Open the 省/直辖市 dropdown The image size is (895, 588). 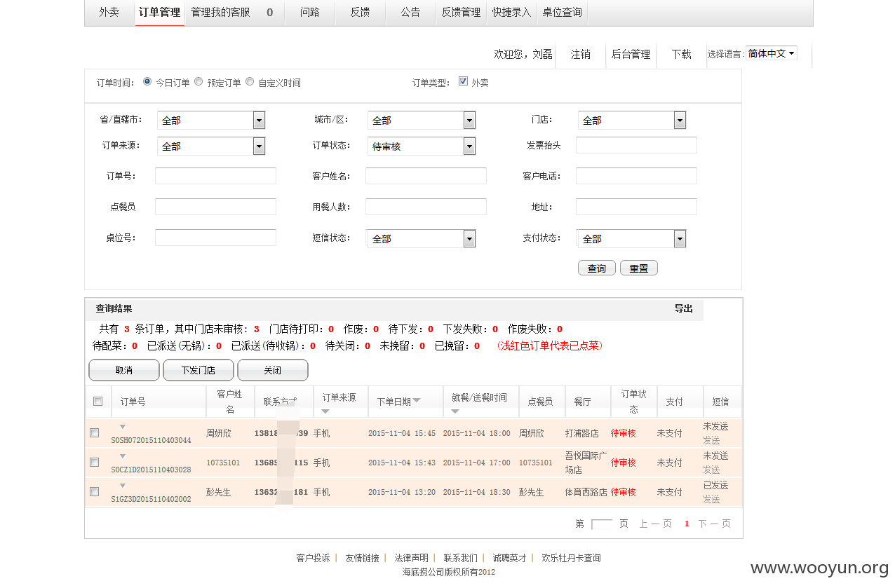(211, 121)
